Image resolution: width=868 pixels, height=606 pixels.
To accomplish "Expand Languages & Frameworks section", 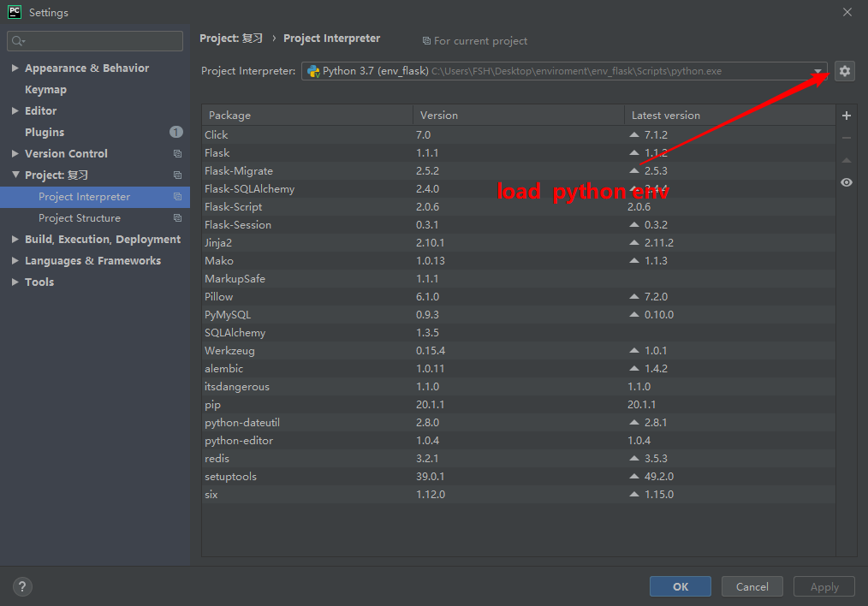I will [x=15, y=260].
